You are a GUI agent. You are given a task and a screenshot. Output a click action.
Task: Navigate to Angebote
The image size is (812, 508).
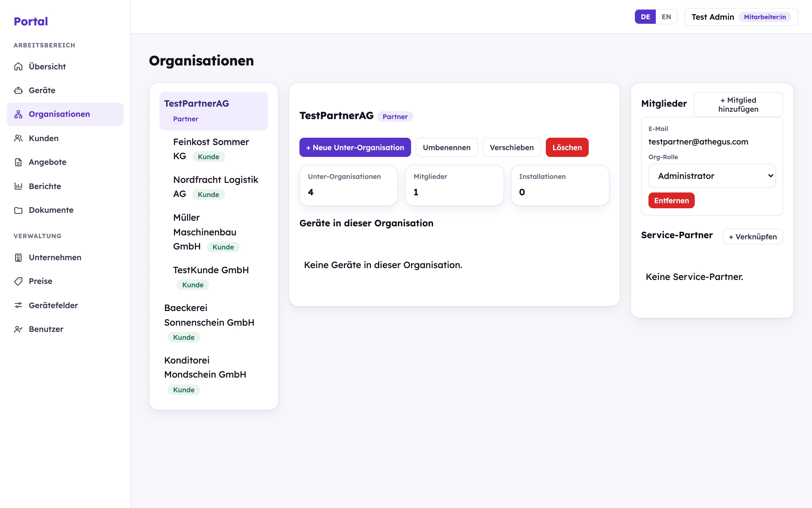click(x=65, y=162)
